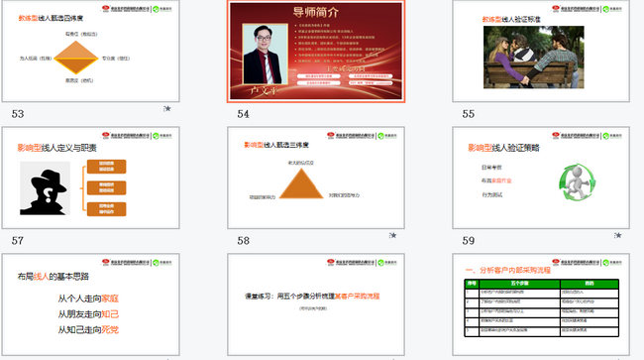Click the animation star icon under slide 59

point(617,235)
